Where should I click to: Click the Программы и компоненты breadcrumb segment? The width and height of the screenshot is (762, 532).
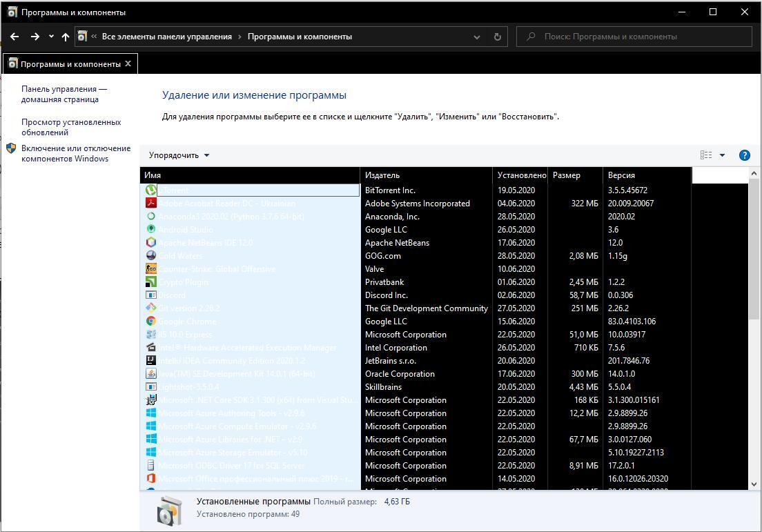300,37
